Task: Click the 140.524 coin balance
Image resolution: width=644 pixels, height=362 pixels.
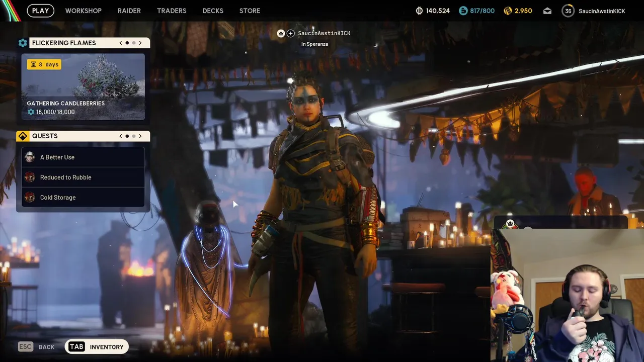Action: pos(438,11)
